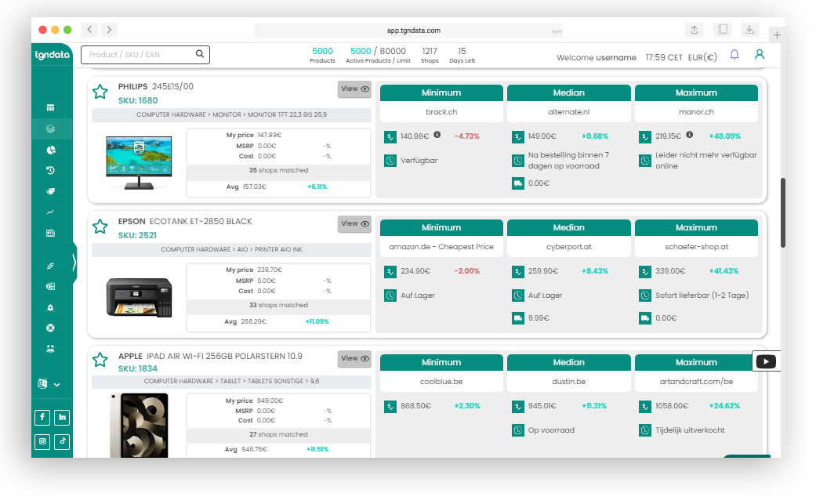Viewport: 816px width, 504px height.
Task: Click View button for Apple iPad Air
Action: pos(355,358)
